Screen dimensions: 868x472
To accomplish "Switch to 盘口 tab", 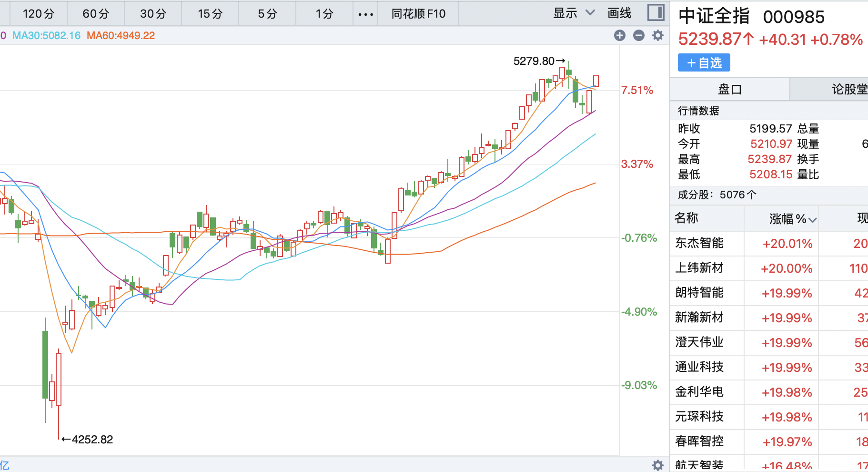I will (x=729, y=89).
